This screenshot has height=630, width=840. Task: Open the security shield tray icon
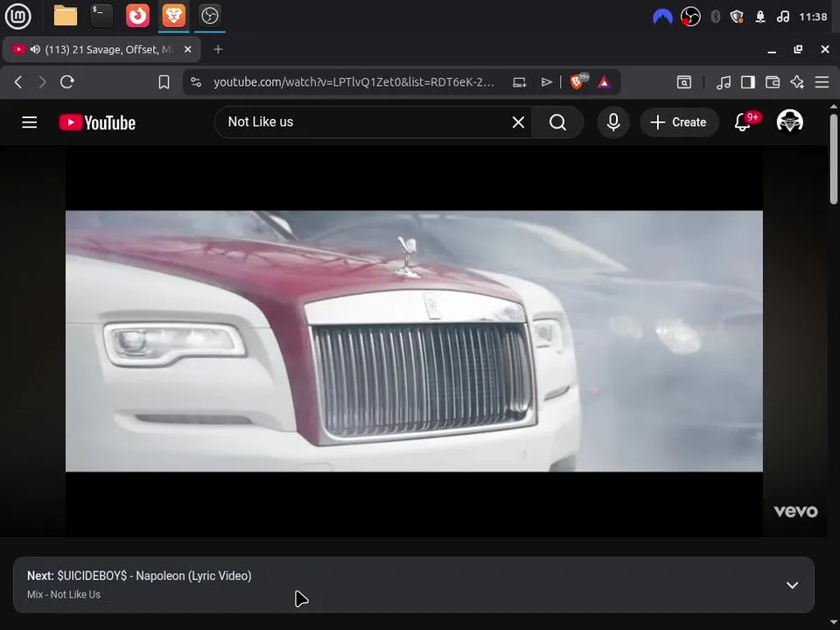point(737,17)
